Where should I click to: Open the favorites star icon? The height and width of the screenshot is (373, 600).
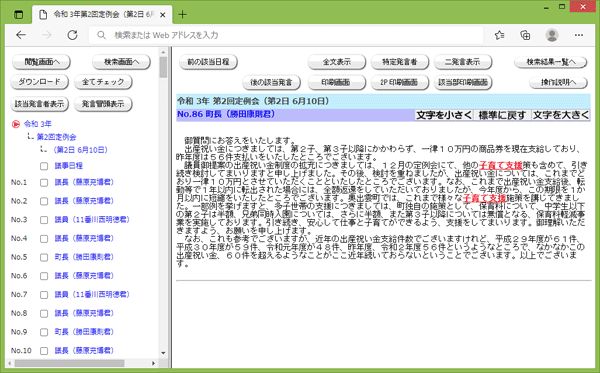(499, 35)
